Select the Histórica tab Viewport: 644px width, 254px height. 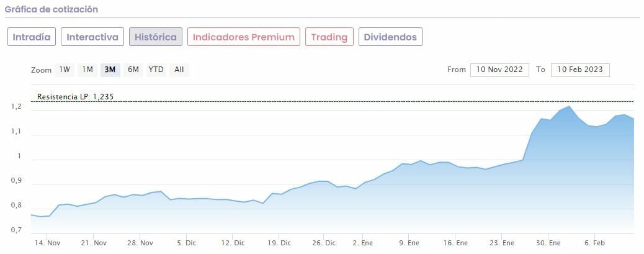(x=156, y=37)
